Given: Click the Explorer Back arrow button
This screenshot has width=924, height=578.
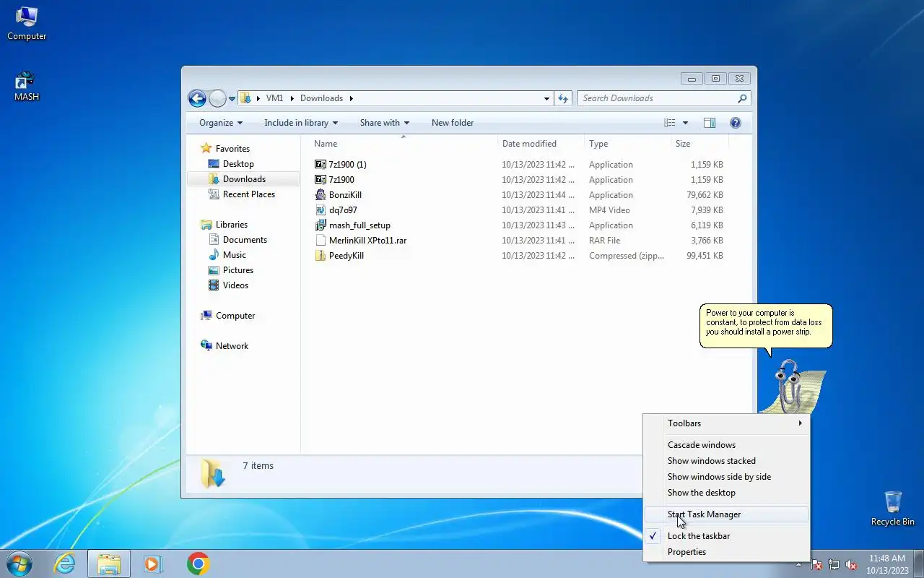Looking at the screenshot, I should tap(197, 98).
